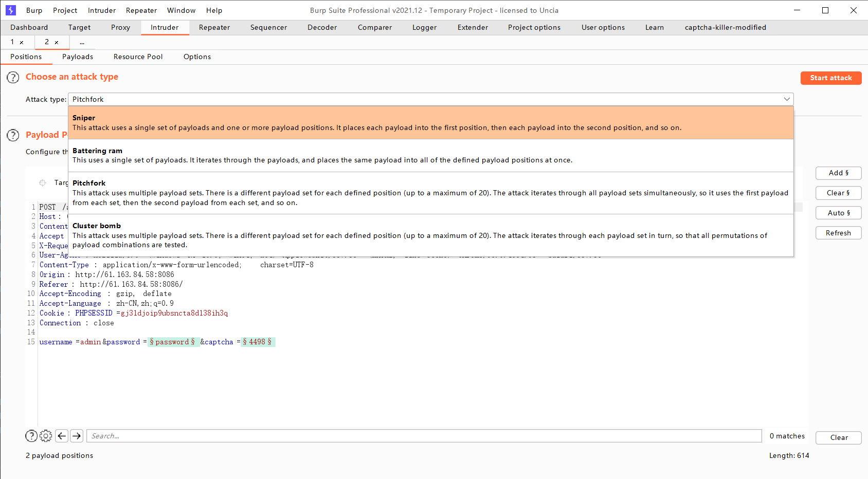Open the Burp menu

[34, 10]
